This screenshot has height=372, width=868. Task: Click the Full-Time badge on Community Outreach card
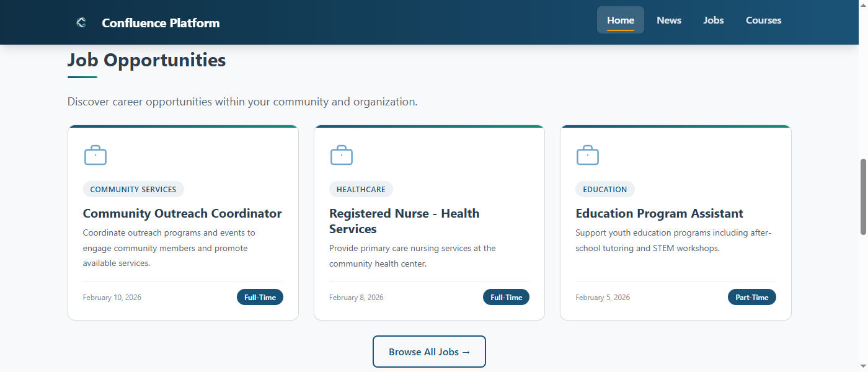(x=260, y=297)
